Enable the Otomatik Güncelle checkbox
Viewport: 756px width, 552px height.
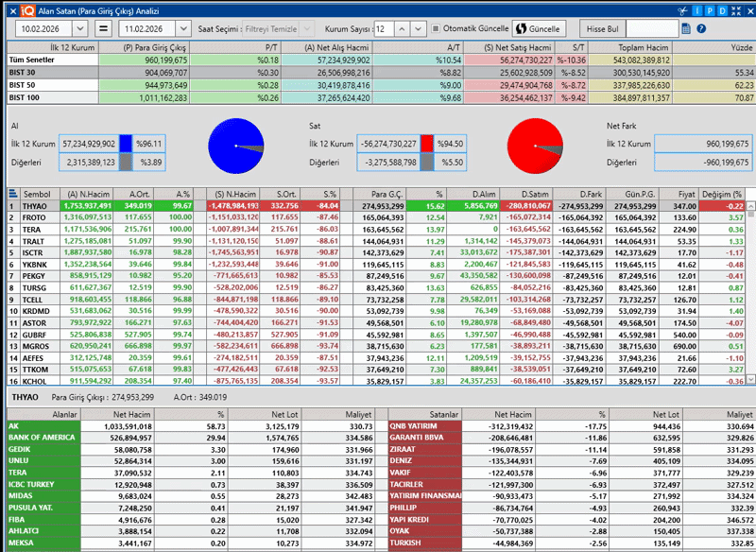click(x=435, y=29)
